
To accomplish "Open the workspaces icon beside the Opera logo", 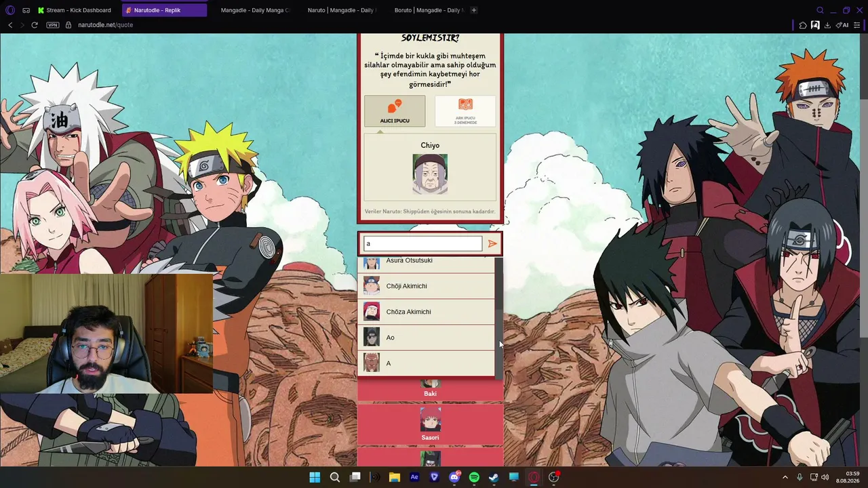I will (26, 10).
